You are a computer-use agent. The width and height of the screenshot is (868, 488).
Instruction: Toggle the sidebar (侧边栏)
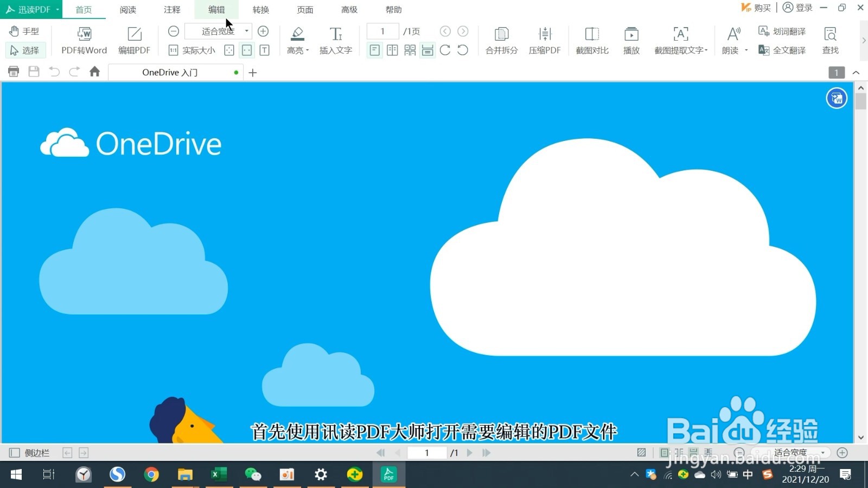click(x=29, y=453)
